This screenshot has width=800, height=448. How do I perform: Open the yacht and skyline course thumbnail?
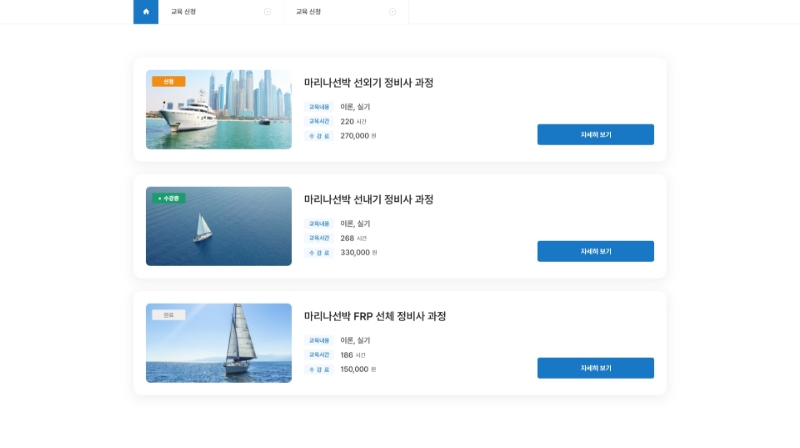(x=219, y=110)
